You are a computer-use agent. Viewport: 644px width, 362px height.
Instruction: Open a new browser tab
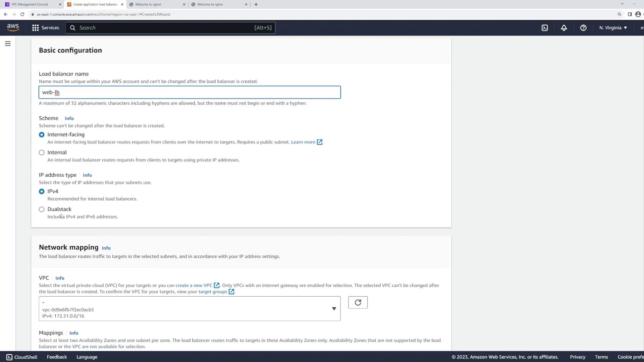click(256, 4)
